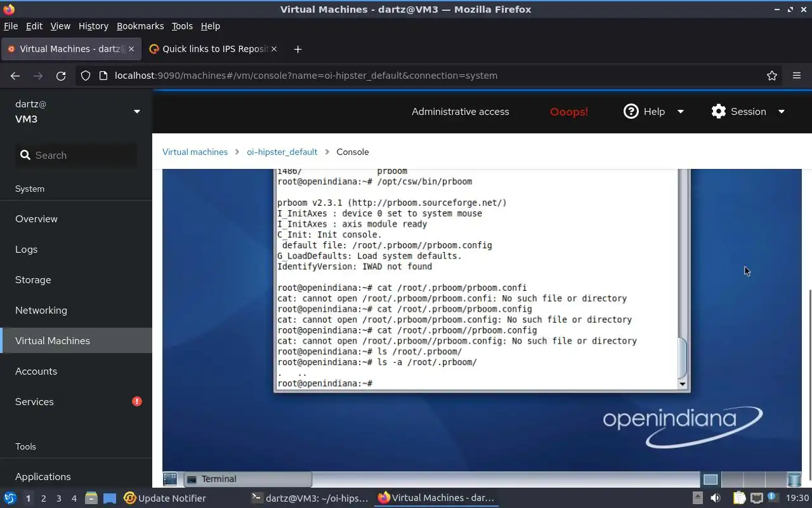
Task: Open the Applications page
Action: 76,476
